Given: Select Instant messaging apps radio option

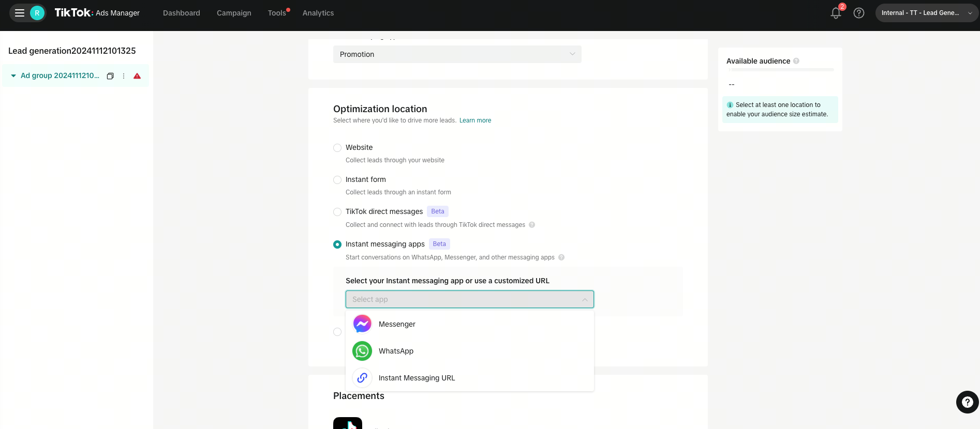Looking at the screenshot, I should coord(337,244).
